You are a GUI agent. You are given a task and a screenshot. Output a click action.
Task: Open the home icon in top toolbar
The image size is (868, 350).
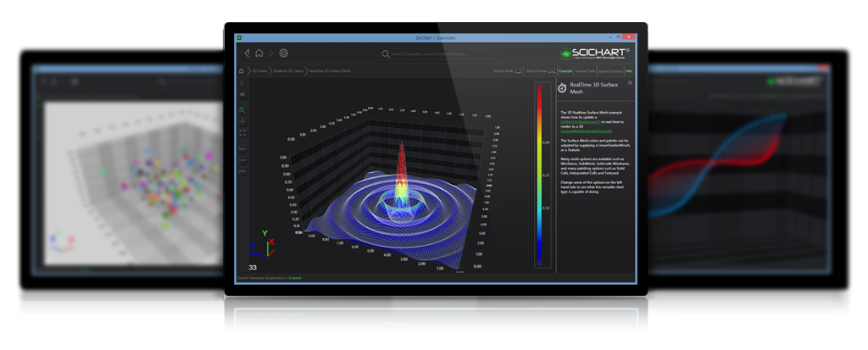coord(259,53)
